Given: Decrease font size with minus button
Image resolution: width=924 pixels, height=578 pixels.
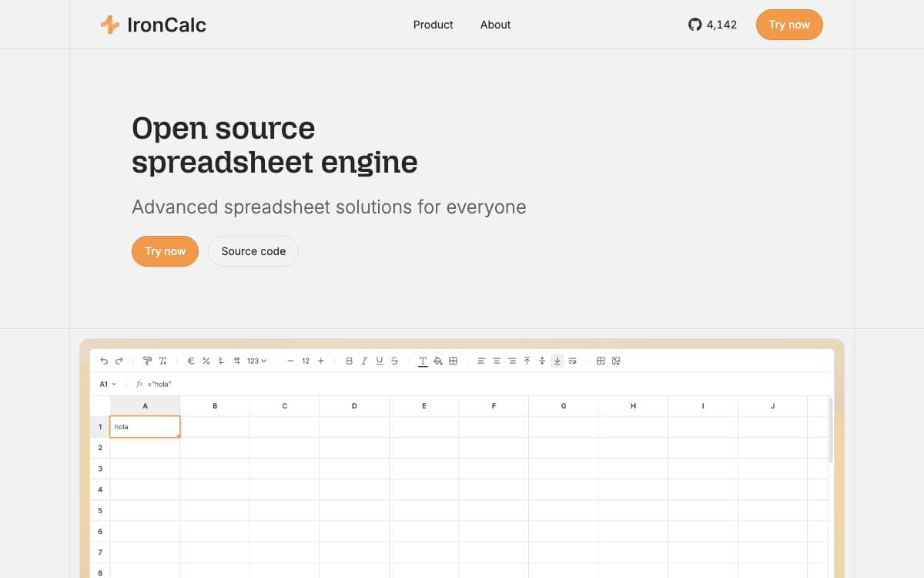Looking at the screenshot, I should coord(290,361).
